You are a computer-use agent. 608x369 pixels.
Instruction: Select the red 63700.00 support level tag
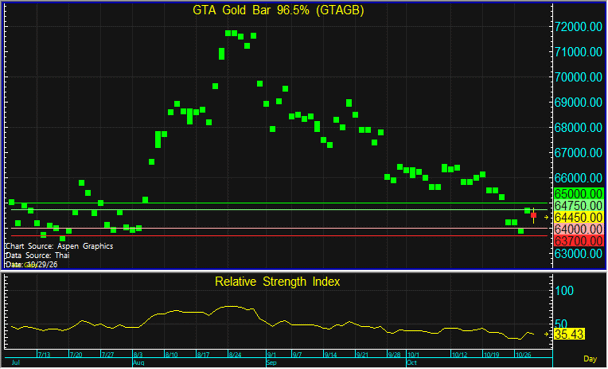(x=579, y=241)
